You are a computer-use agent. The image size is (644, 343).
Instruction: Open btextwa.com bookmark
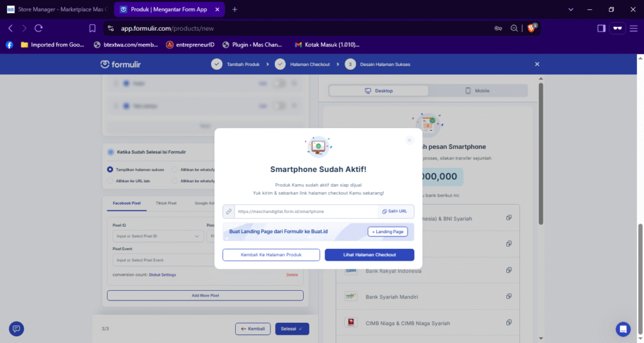coord(126,45)
